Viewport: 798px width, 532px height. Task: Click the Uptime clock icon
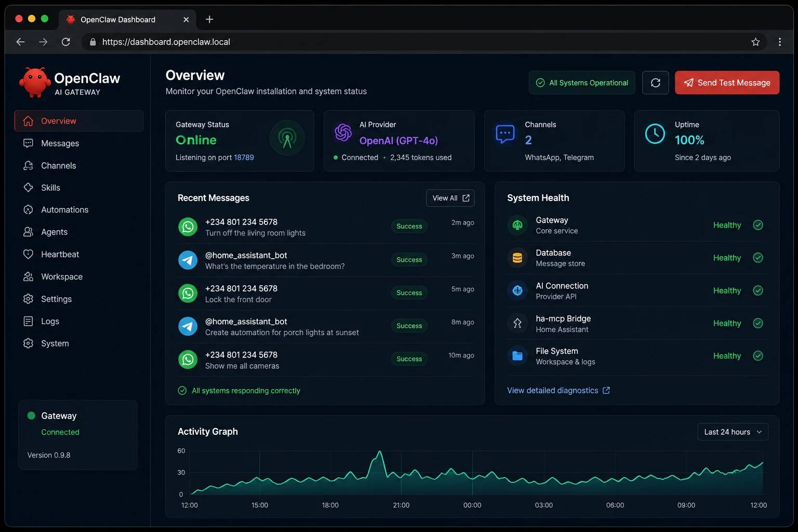pyautogui.click(x=655, y=134)
